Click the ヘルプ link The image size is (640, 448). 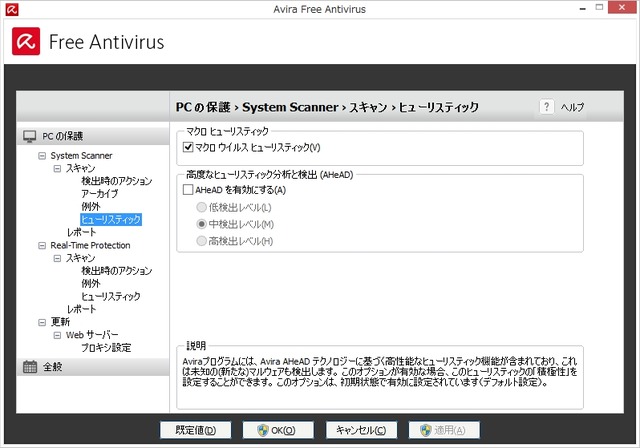(572, 107)
